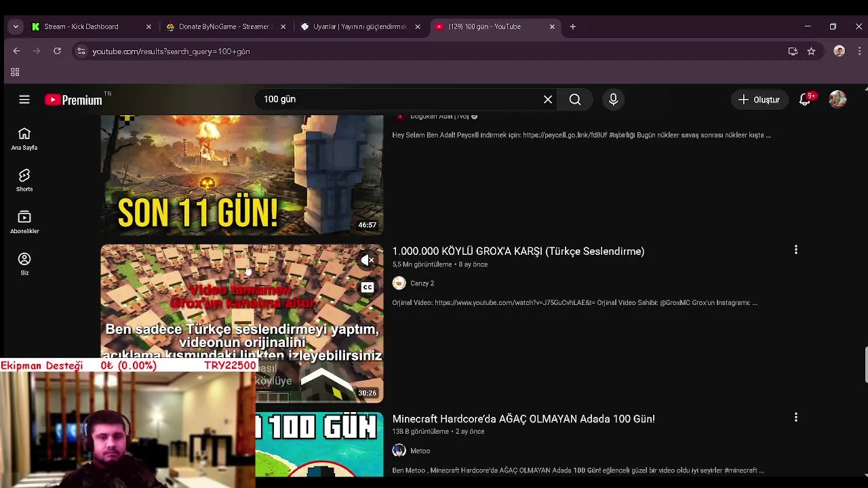
Task: Open Ana Sayfa in the sidebar
Action: [24, 139]
